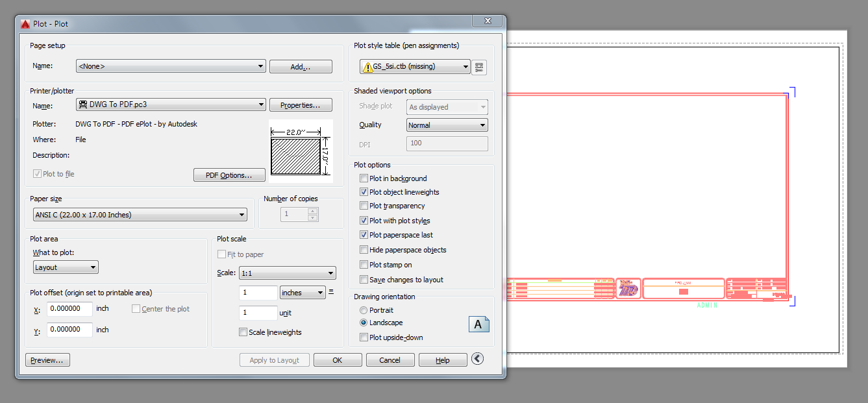The height and width of the screenshot is (403, 868).
Task: Check Plot upside-down option
Action: coord(364,337)
